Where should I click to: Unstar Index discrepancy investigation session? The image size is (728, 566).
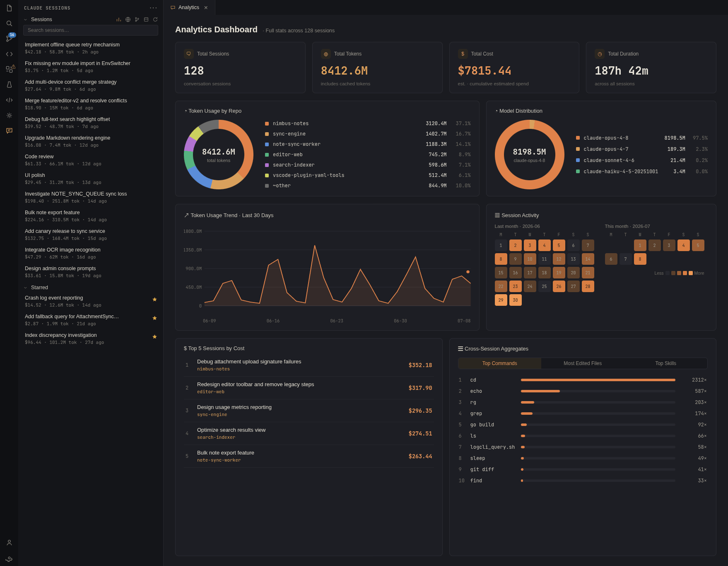tap(154, 336)
